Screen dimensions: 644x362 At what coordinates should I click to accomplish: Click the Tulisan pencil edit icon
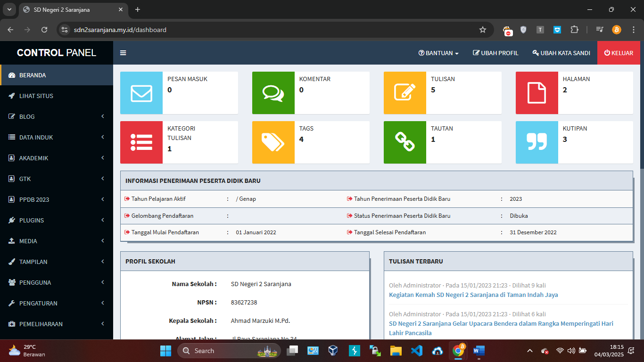pyautogui.click(x=405, y=93)
